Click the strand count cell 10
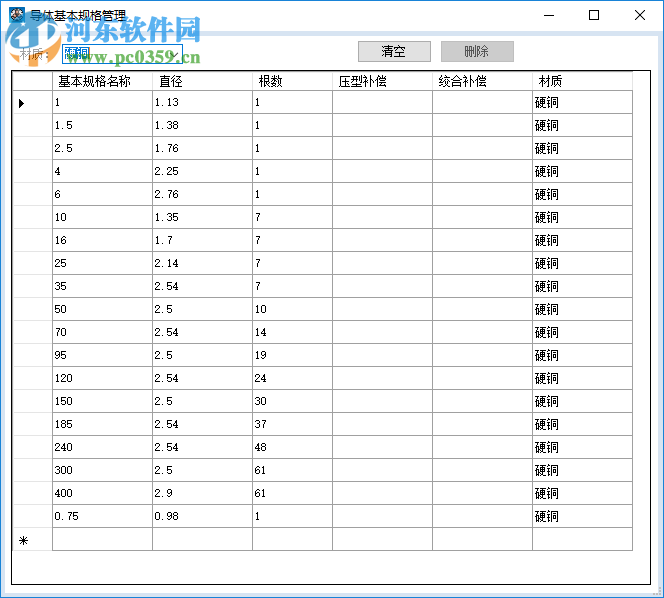Screen dimensions: 664x598 292,309
